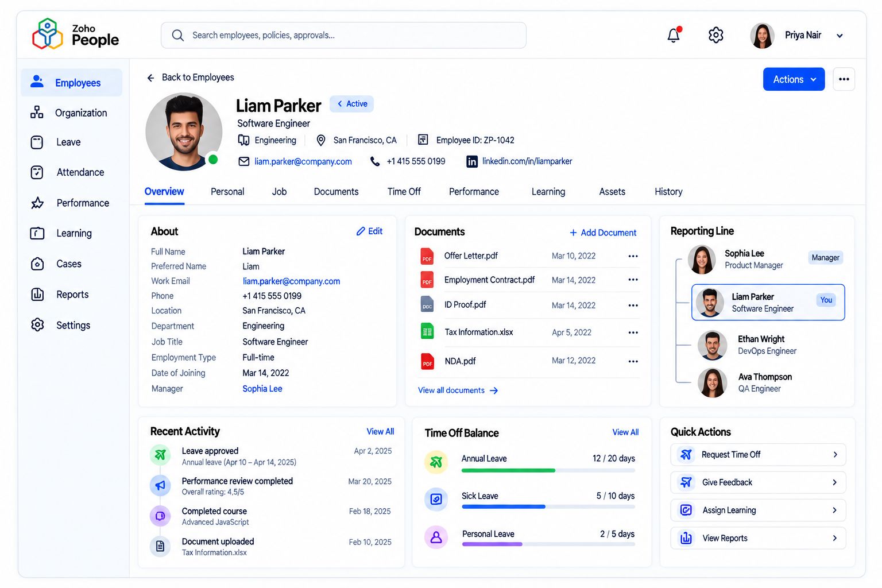882x588 pixels.
Task: Focus the search employees field
Action: pos(343,35)
